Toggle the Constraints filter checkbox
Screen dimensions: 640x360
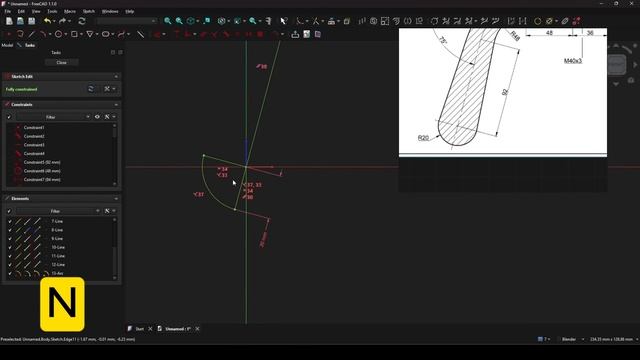pos(9,117)
